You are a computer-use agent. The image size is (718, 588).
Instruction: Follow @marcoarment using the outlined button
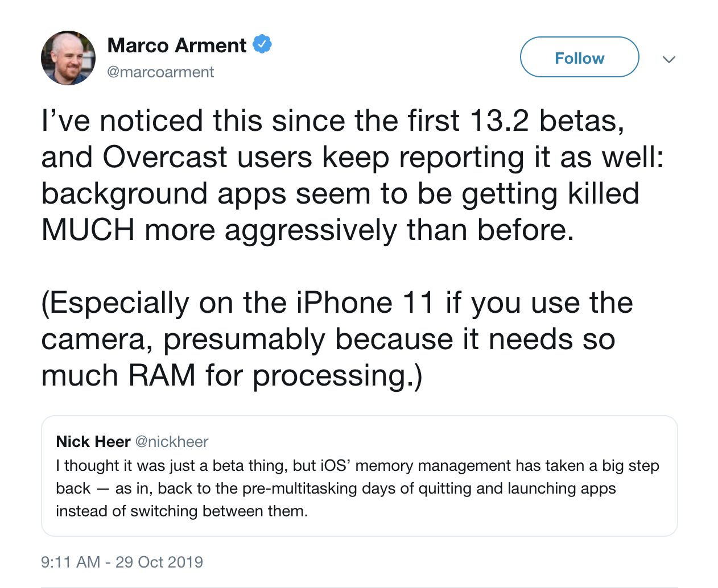(x=579, y=57)
